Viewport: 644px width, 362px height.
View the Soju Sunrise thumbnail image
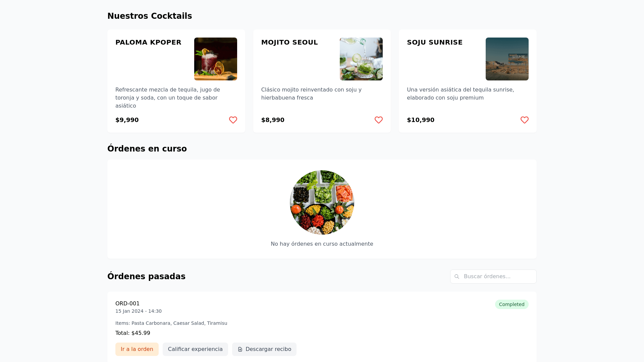(x=507, y=59)
